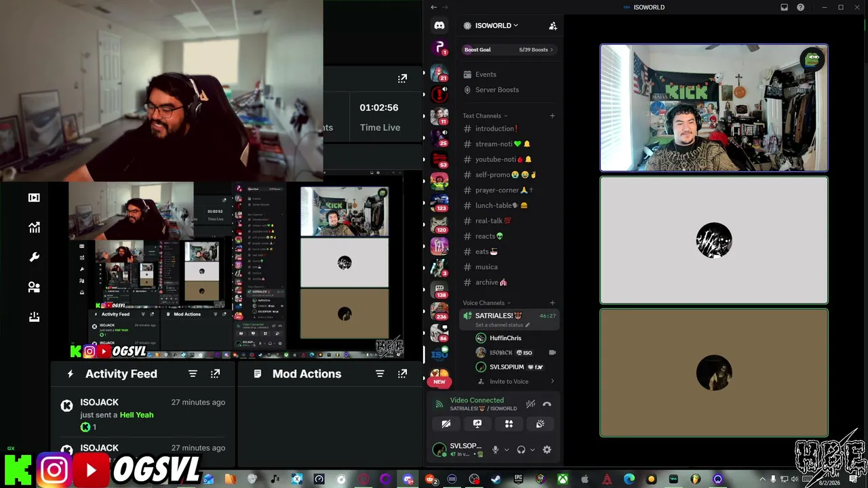868x488 pixels.
Task: Pop out the Activity Feed panel
Action: point(215,373)
